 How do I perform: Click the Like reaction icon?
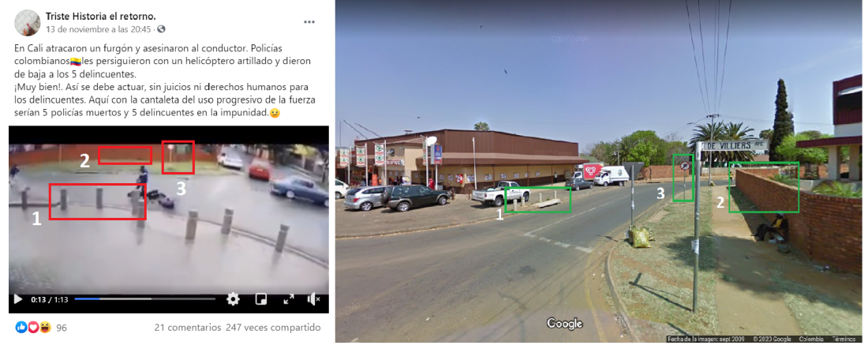(21, 328)
